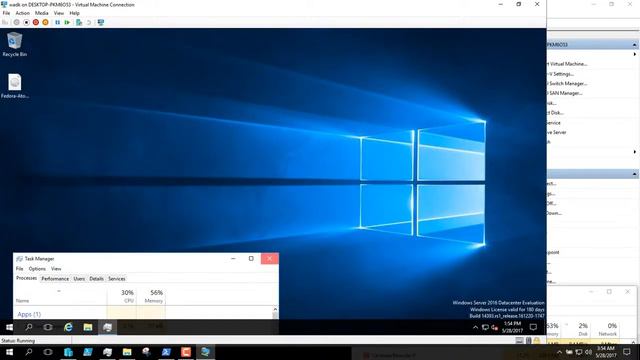Click the Revert toolbar icon
Viewport: 640px width, 360px height.
89,22
